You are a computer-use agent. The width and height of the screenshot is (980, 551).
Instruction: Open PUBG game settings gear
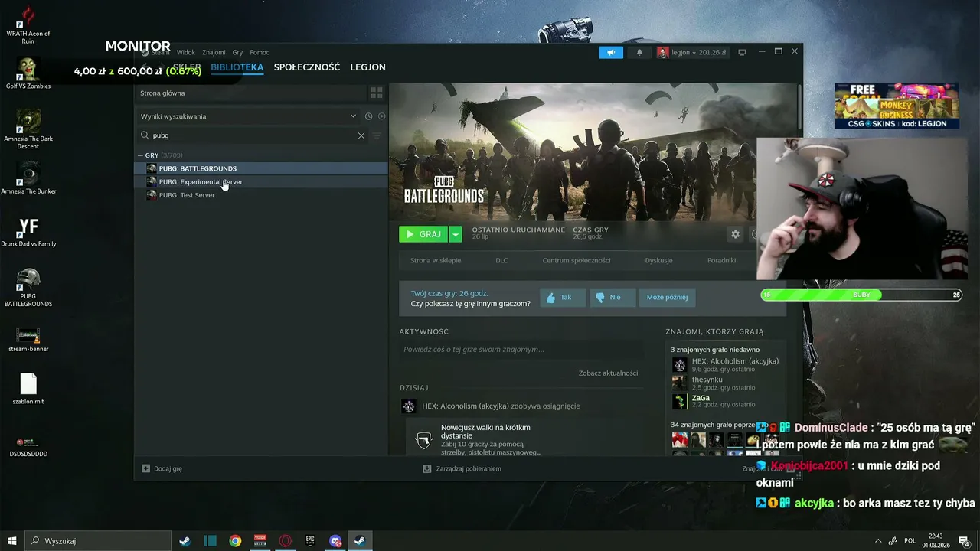736,234
